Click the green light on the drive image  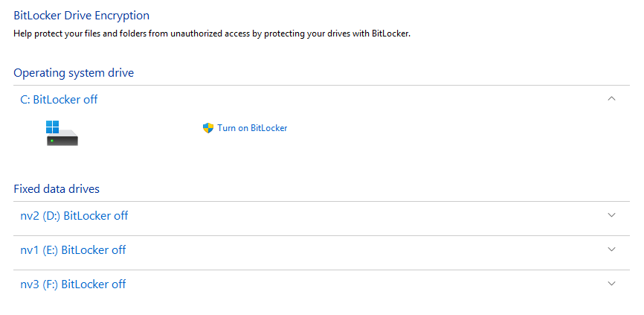pos(52,141)
